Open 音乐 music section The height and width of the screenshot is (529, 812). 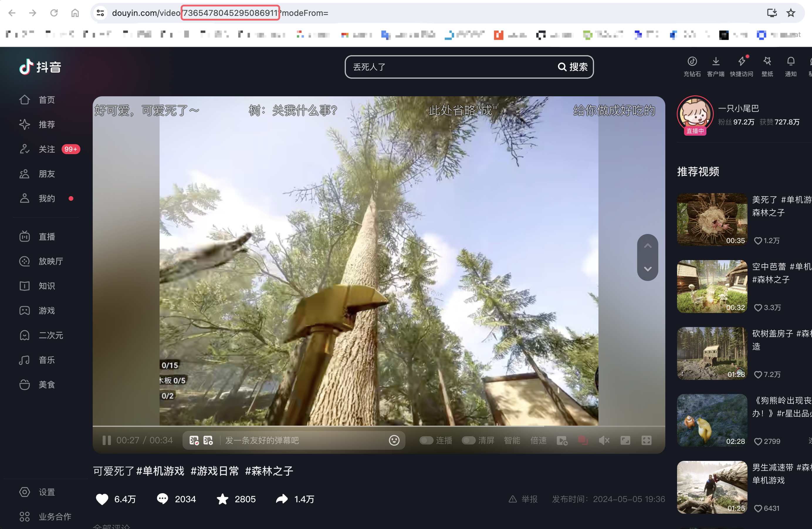pyautogui.click(x=38, y=360)
